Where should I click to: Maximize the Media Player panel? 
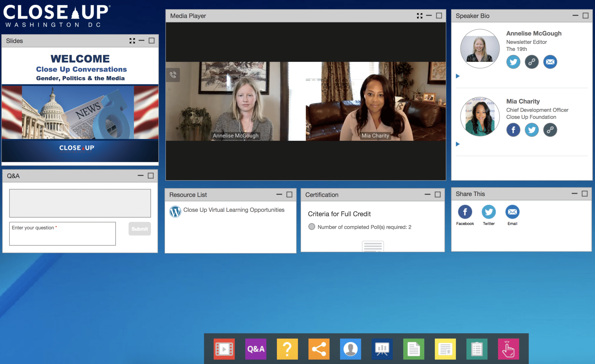(439, 16)
